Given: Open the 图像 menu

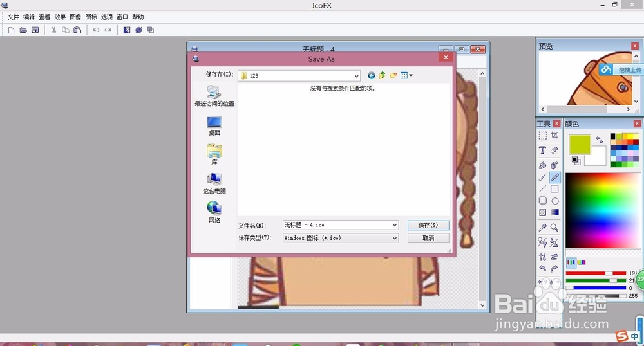Looking at the screenshot, I should 75,17.
